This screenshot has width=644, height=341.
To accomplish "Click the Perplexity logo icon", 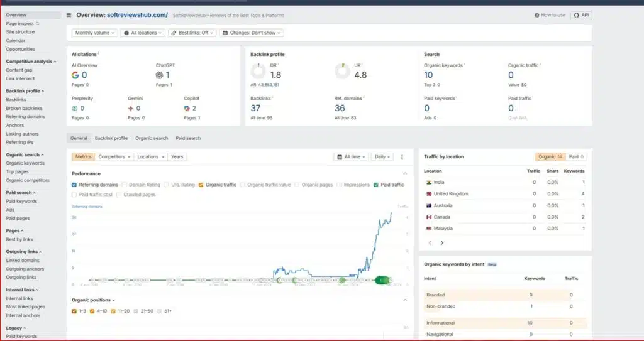I will click(x=74, y=109).
